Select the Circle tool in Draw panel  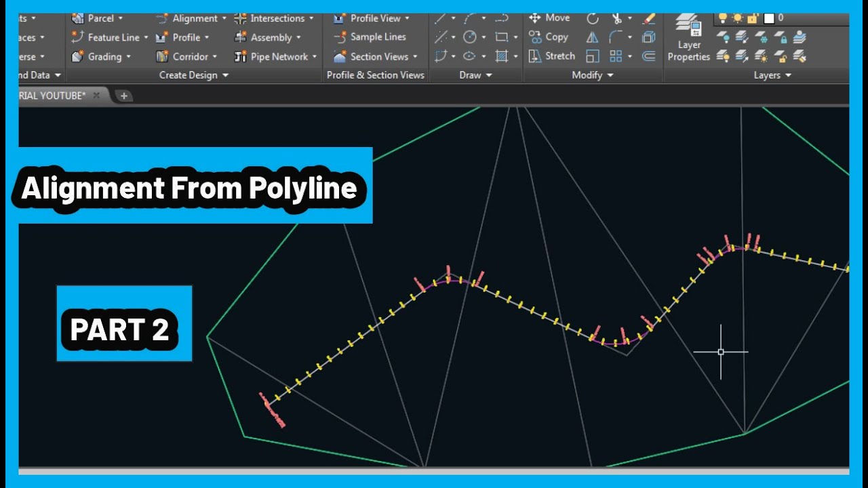469,37
